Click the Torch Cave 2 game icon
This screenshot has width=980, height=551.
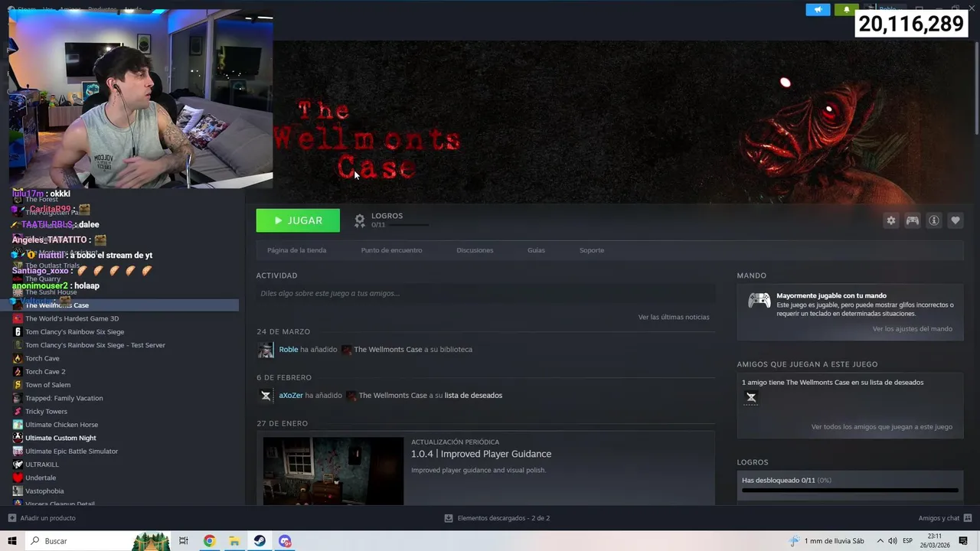[x=18, y=372]
